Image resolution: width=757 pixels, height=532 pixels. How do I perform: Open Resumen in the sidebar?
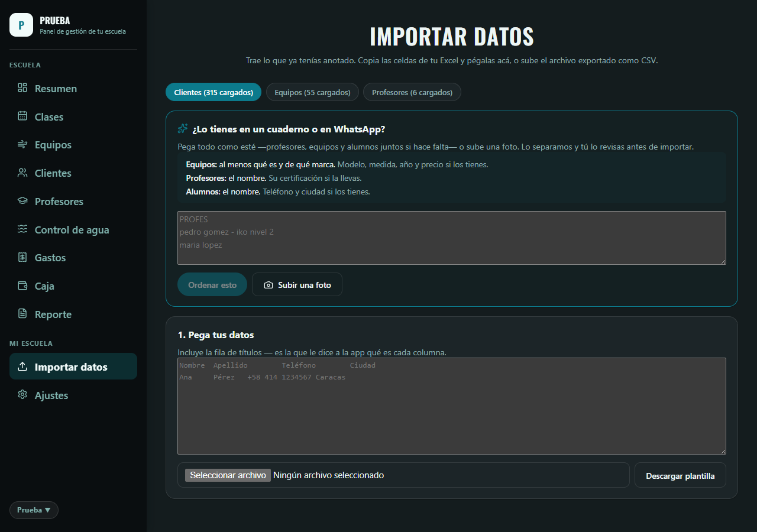[x=73, y=89]
